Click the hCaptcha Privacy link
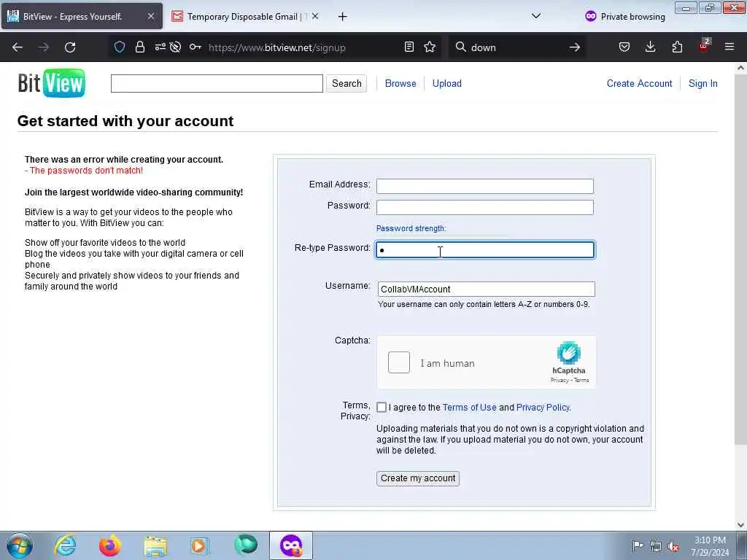Screen dimensions: 747x560 pyautogui.click(x=560, y=380)
